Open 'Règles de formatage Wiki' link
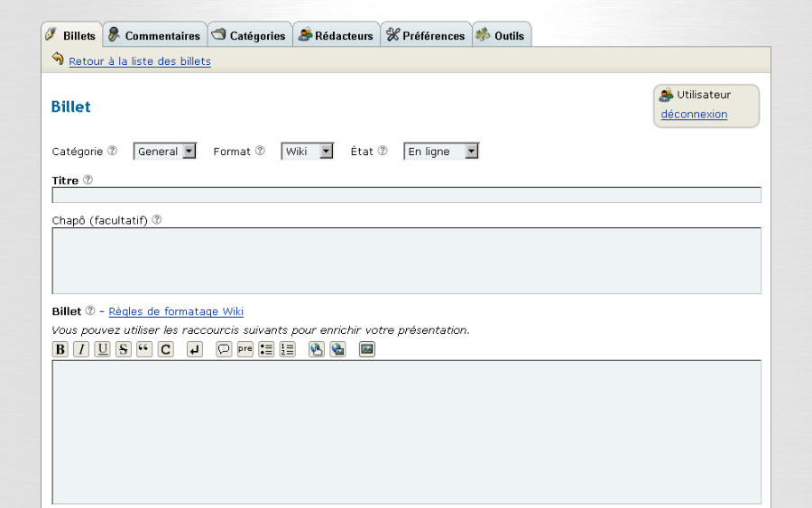The height and width of the screenshot is (508, 812). click(x=176, y=311)
